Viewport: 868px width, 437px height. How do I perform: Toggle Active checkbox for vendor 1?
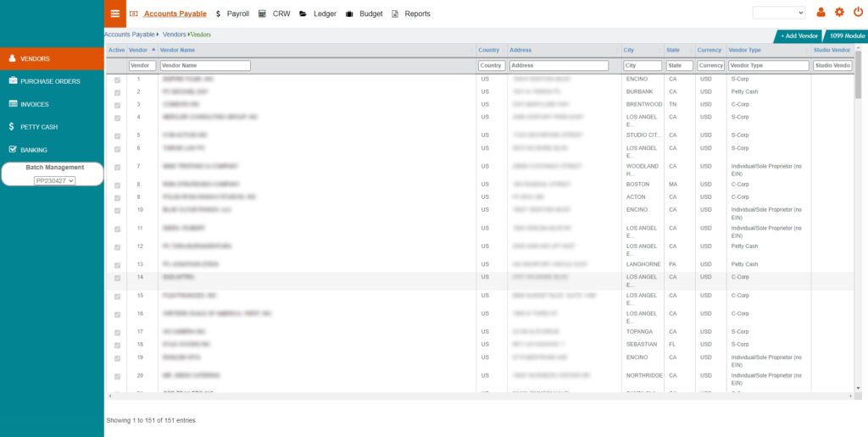pos(117,80)
